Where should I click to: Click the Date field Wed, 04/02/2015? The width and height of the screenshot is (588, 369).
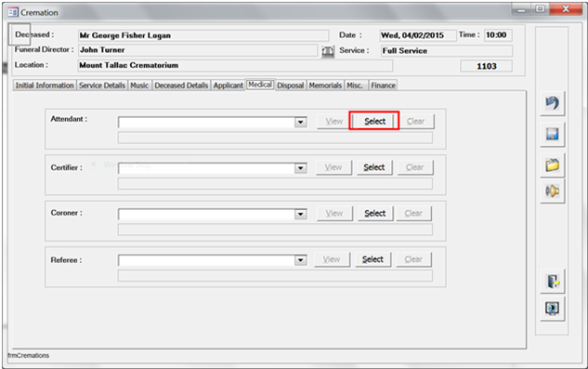(x=418, y=35)
